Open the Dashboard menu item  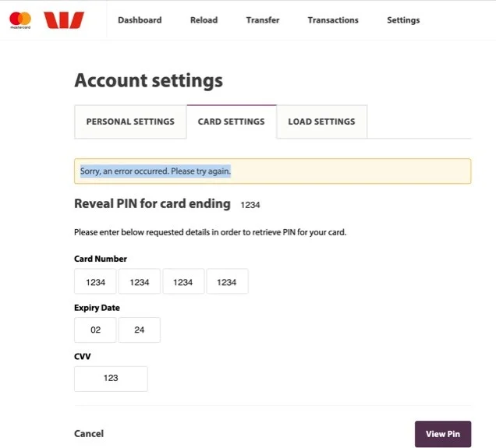point(140,20)
